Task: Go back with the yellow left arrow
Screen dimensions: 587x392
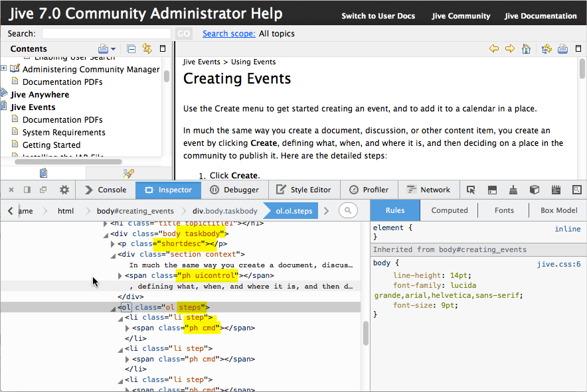Action: [x=494, y=48]
